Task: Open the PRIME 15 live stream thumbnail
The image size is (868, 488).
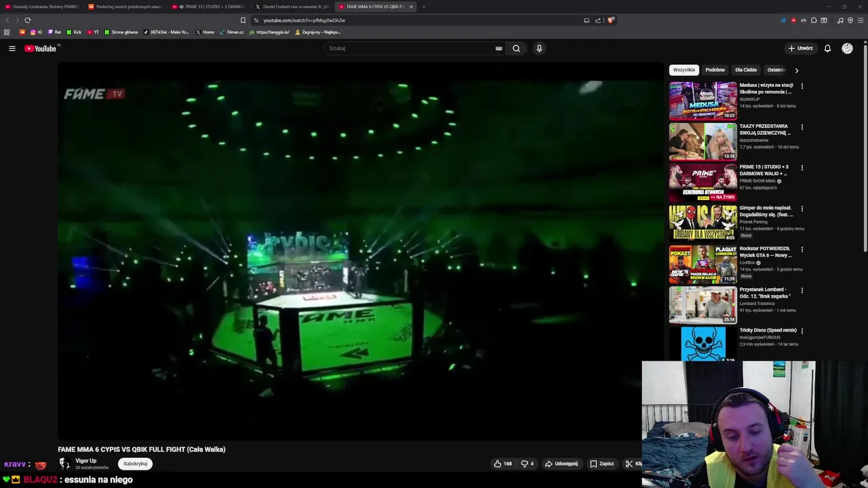Action: click(x=703, y=183)
